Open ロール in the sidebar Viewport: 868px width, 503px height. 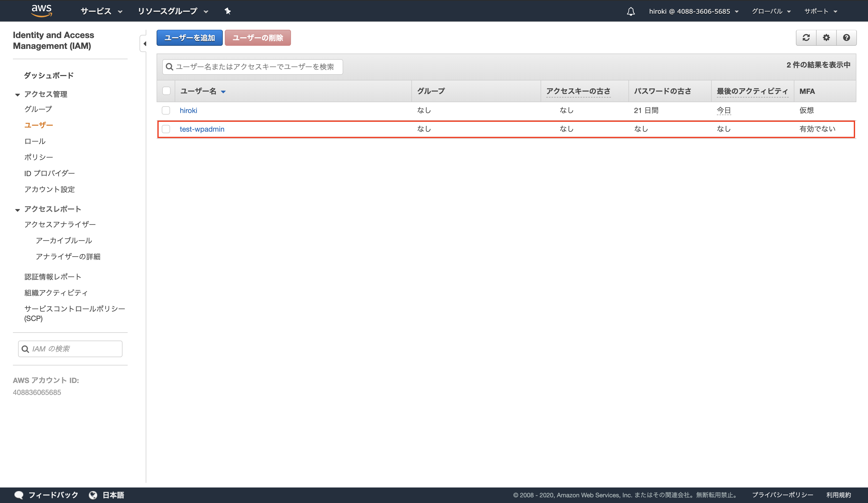click(x=35, y=141)
